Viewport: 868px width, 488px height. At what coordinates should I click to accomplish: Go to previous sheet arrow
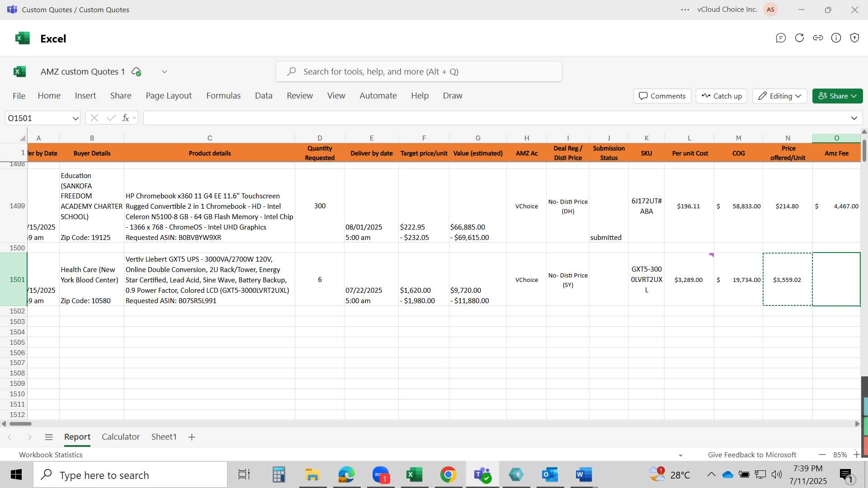9,437
